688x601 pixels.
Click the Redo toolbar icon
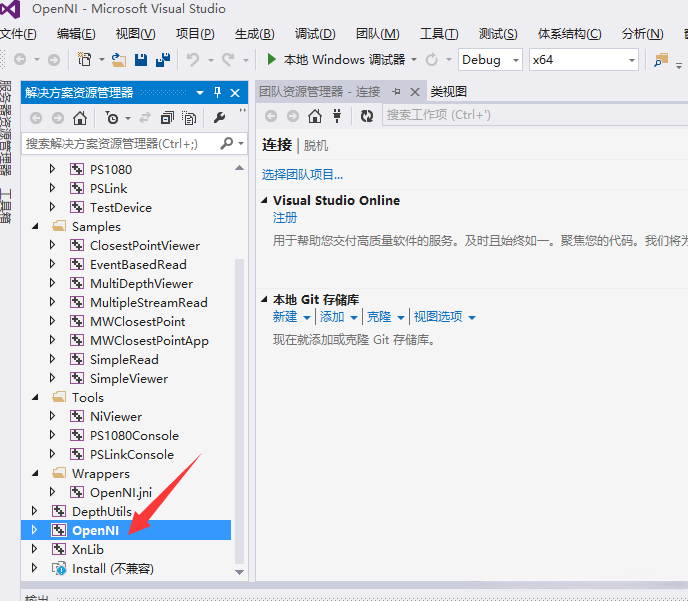coord(228,60)
